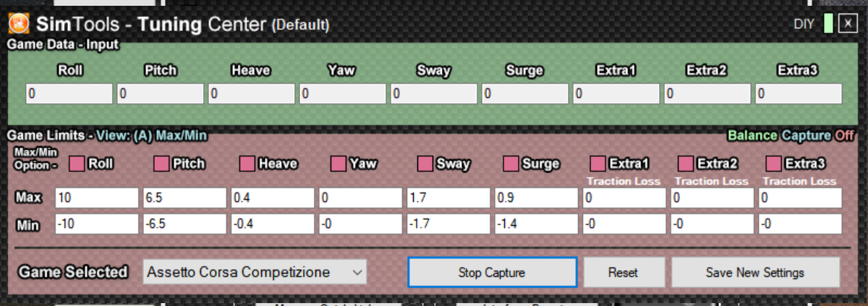Toggle the Roll Max/Min checkbox
Screen dimensions: 868x306
pos(77,163)
